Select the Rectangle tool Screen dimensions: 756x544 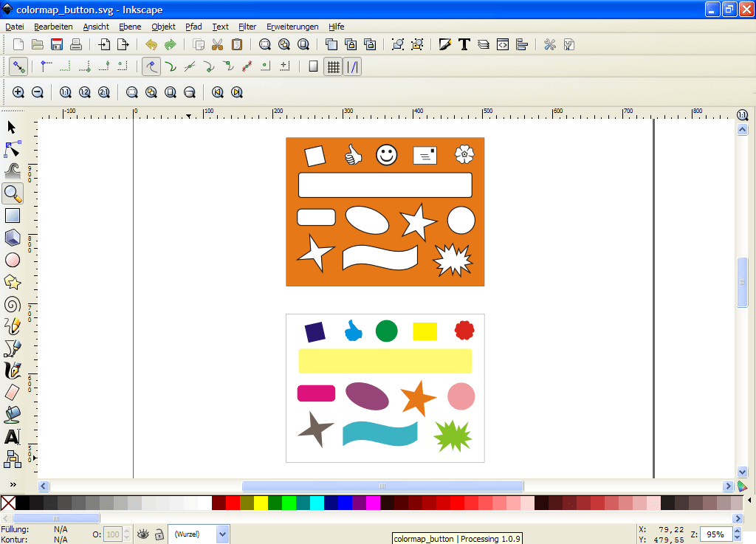[x=12, y=216]
